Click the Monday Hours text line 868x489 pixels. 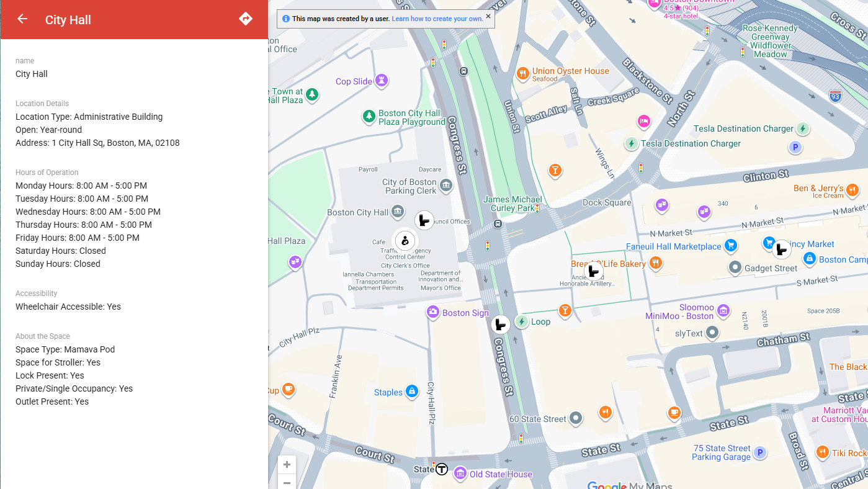click(81, 186)
